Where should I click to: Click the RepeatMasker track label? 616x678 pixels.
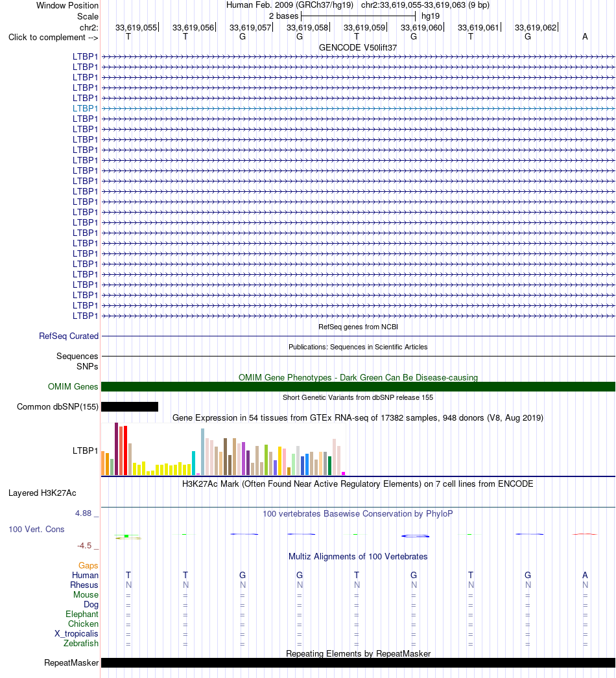pos(71,663)
